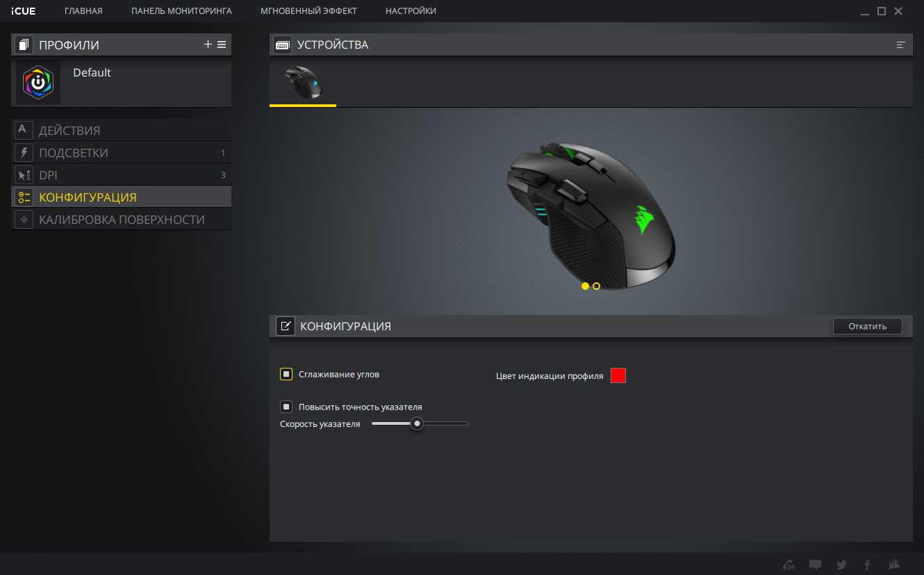Open КАЛИБРОВКА ПОВЕРХНОСТИ section
Image resolution: width=924 pixels, height=575 pixels.
pyautogui.click(x=122, y=220)
